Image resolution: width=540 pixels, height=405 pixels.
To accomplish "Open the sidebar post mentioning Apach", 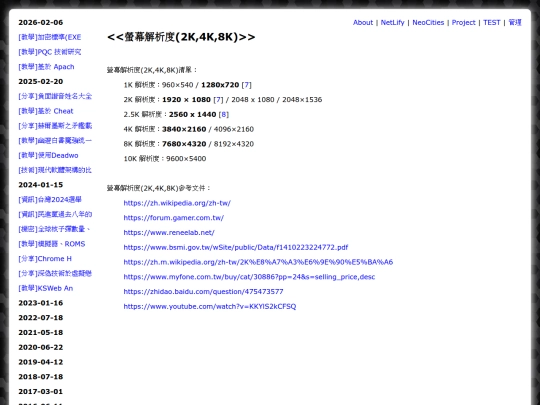I will pos(46,67).
